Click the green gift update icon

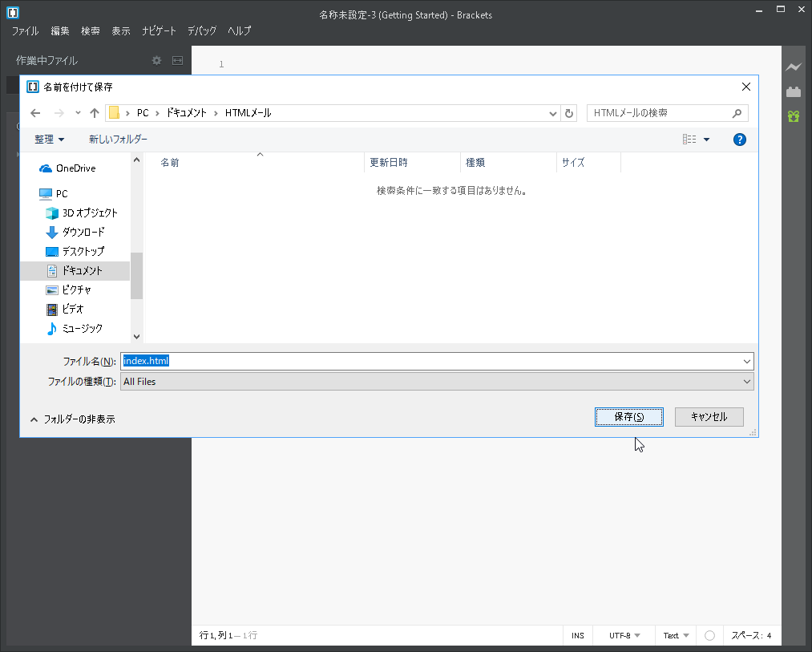[794, 116]
